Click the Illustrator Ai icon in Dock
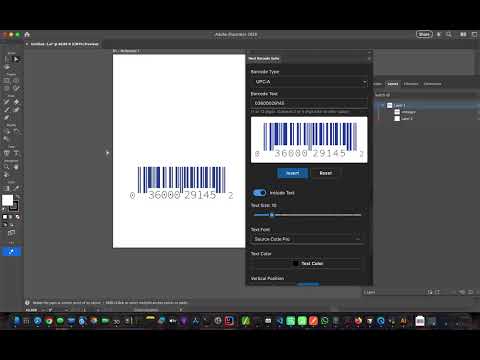This screenshot has height=360, width=480. coord(404,321)
